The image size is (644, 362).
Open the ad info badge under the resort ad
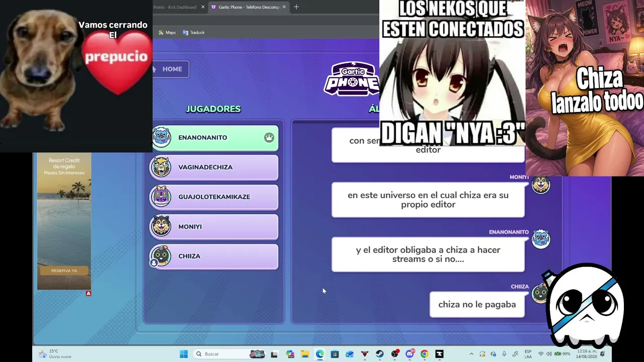89,293
